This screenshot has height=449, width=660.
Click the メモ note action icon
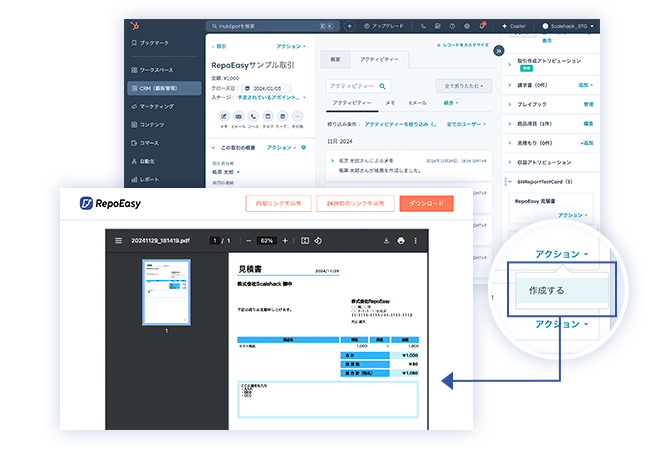tap(224, 116)
